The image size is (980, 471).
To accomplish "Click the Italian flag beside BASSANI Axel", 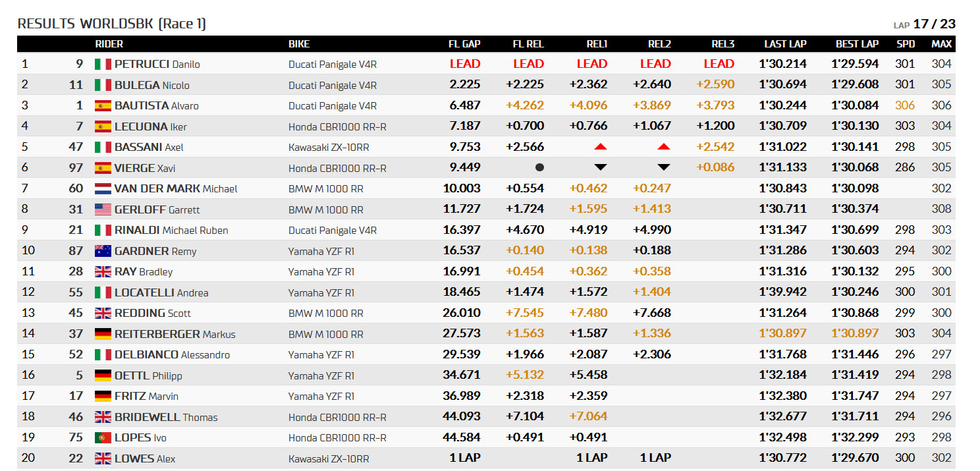I will (x=103, y=147).
